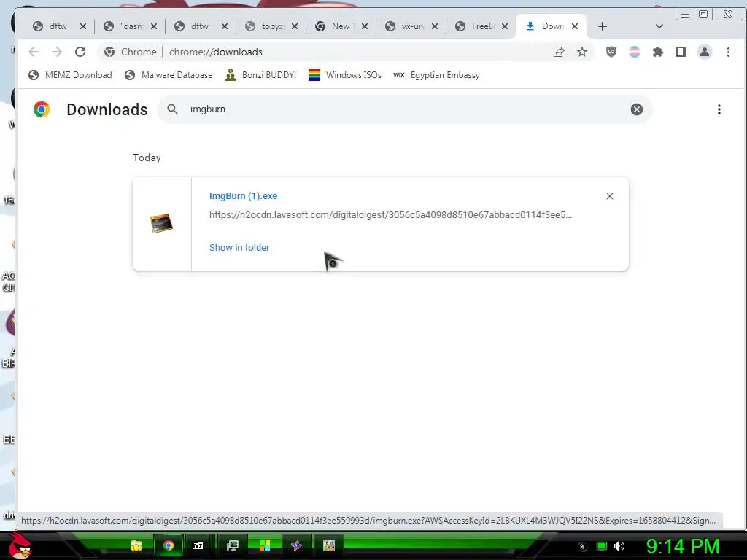Open Egyptian Embassy bookmark

[436, 75]
